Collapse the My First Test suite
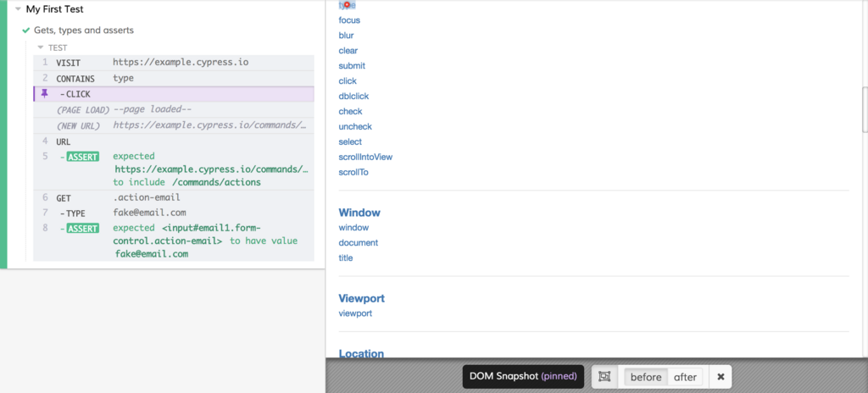This screenshot has height=393, width=868. [19, 9]
